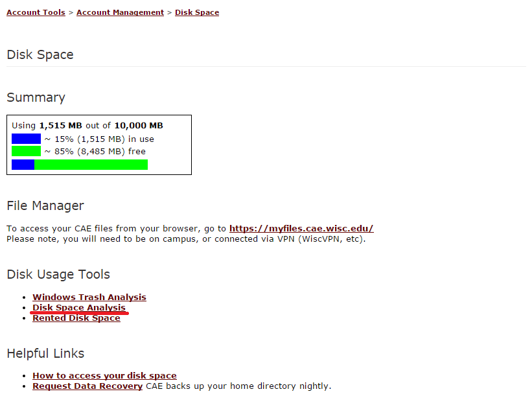Select the Disk Space page heading

[x=40, y=54]
